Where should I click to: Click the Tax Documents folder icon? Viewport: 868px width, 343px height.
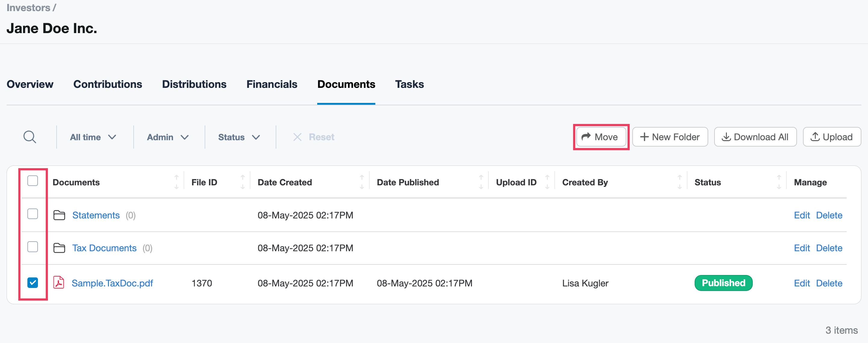point(59,248)
